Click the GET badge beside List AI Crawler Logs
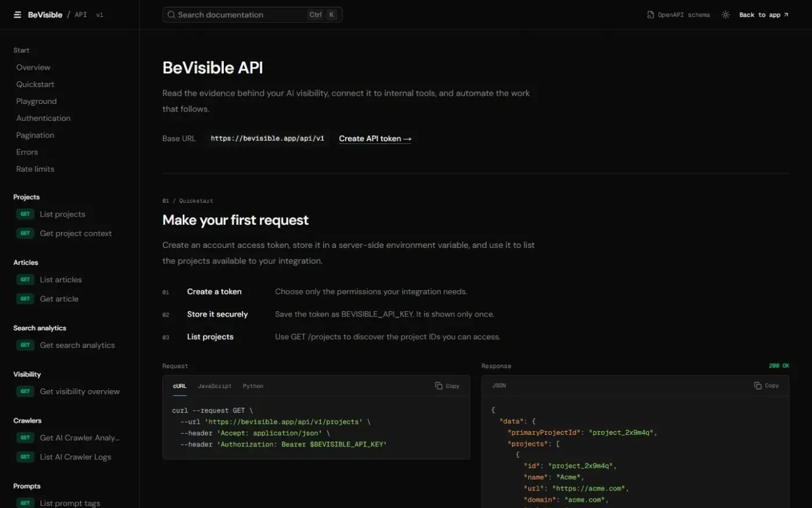 (25, 457)
